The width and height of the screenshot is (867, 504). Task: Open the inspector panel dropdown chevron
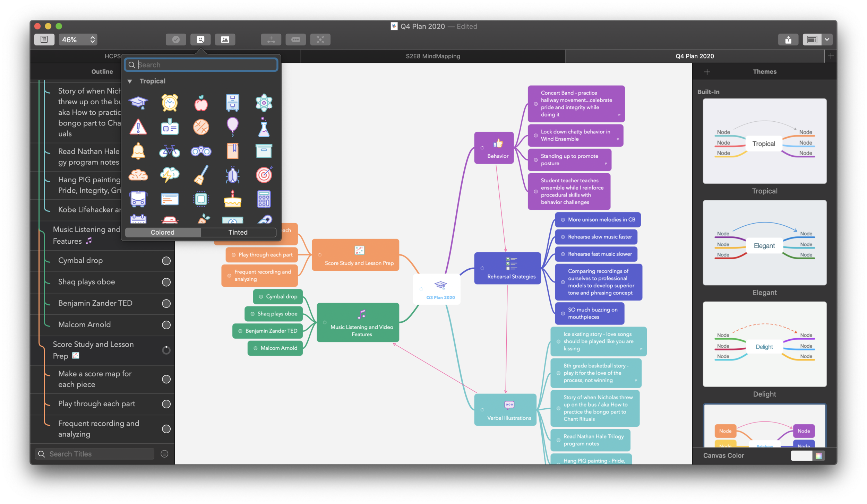pos(827,40)
